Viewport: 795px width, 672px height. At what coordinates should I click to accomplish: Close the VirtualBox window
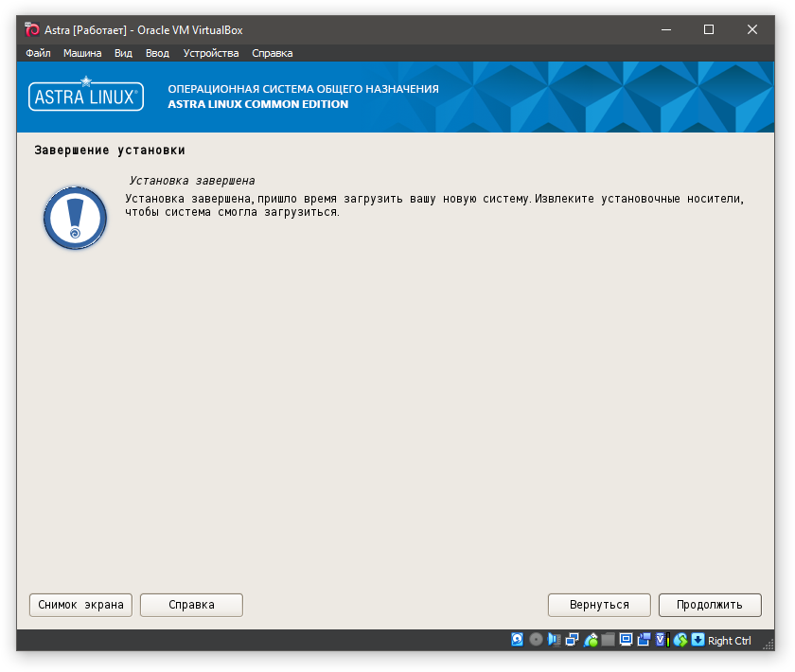752,30
